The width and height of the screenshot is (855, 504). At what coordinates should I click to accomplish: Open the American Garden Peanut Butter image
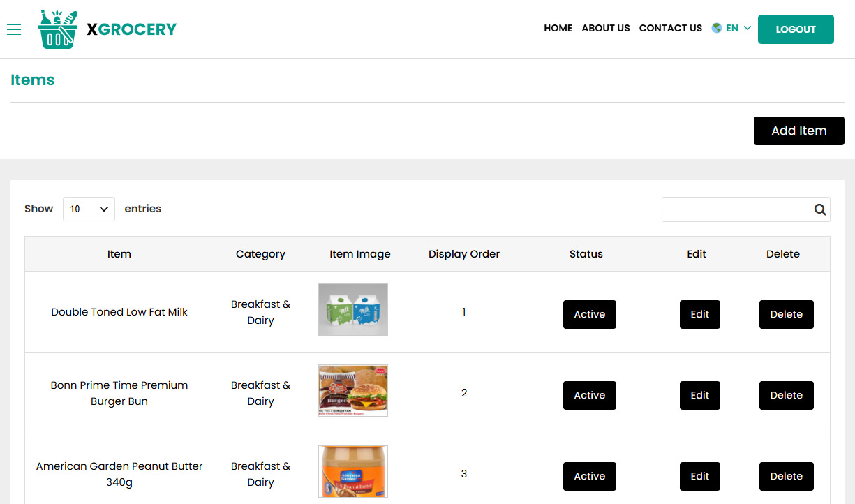coord(352,471)
